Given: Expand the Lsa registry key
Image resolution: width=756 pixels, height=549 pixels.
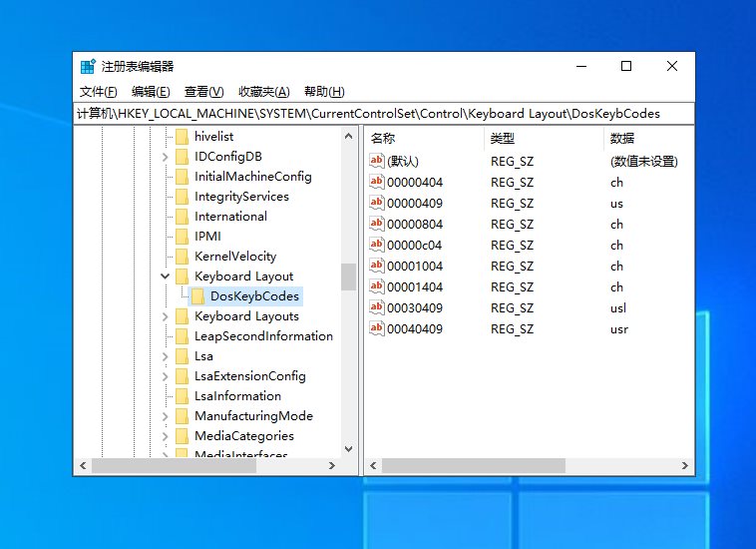Looking at the screenshot, I should 165,356.
